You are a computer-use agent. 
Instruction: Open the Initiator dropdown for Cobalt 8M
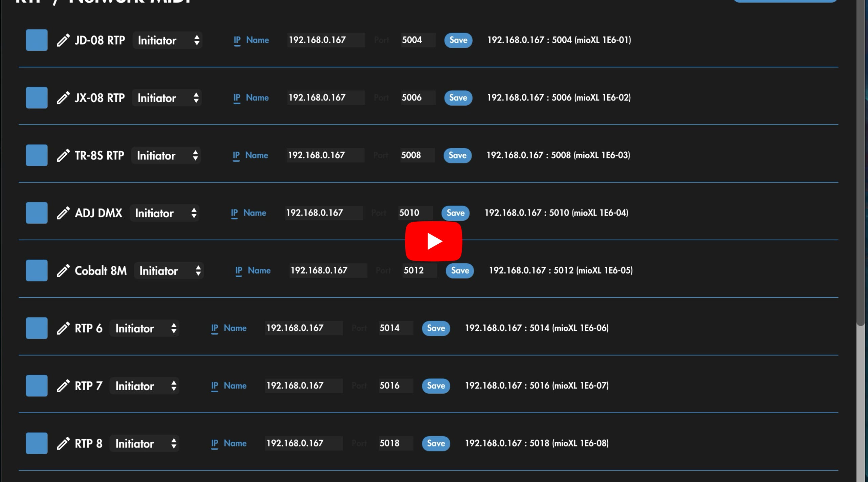coord(169,270)
